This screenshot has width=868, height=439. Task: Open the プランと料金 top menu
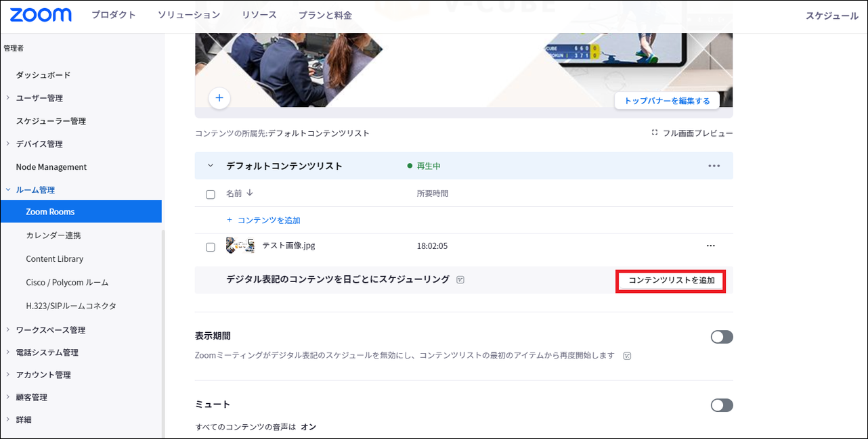[325, 15]
